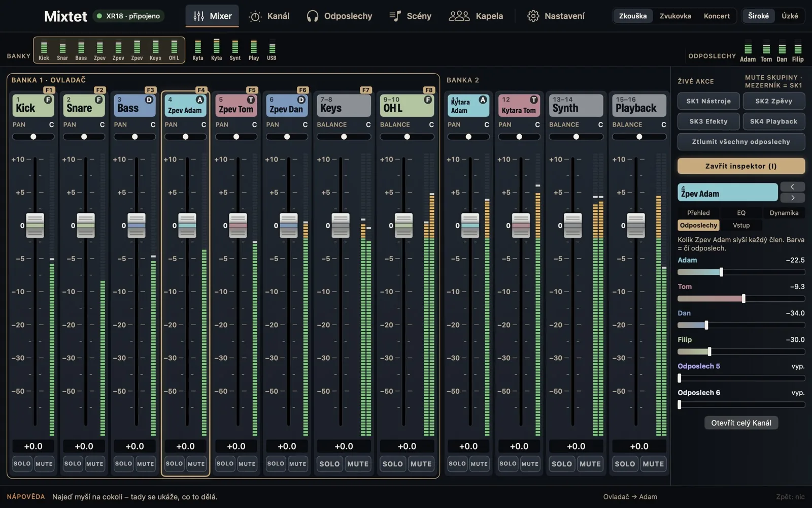The height and width of the screenshot is (508, 812).
Task: Select Kick bank meter thumbnail
Action: click(44, 50)
